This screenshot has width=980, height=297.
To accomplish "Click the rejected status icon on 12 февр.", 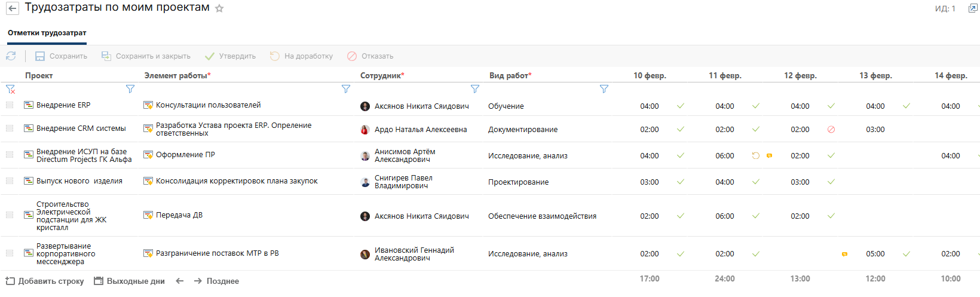I will pyautogui.click(x=831, y=130).
